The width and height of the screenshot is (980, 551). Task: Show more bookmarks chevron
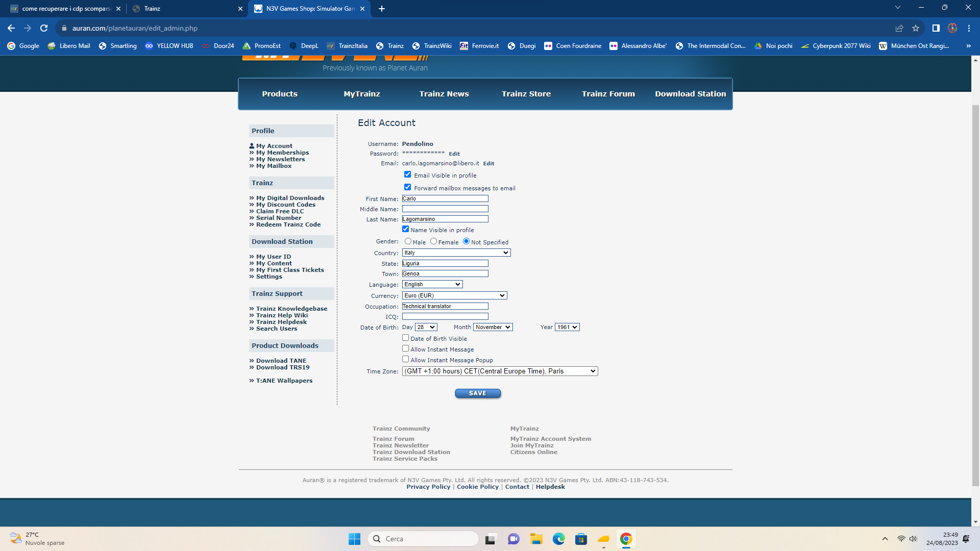tap(968, 46)
